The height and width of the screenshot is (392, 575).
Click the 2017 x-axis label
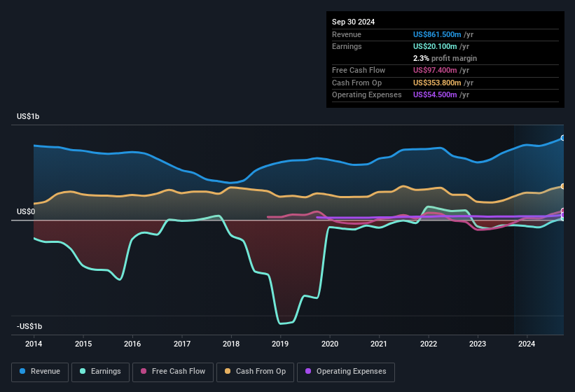pos(182,344)
